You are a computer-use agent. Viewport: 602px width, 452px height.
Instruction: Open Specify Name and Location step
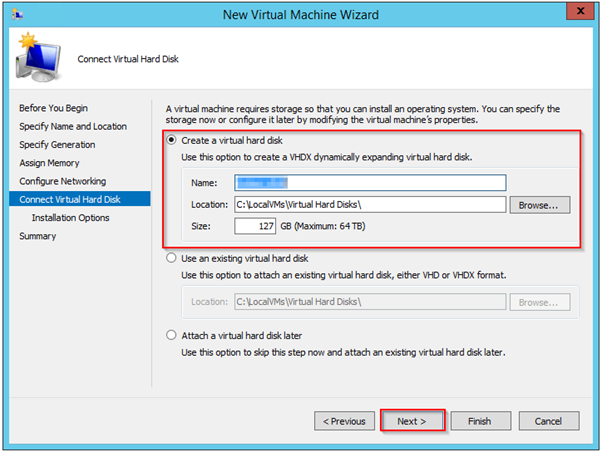coord(74,127)
